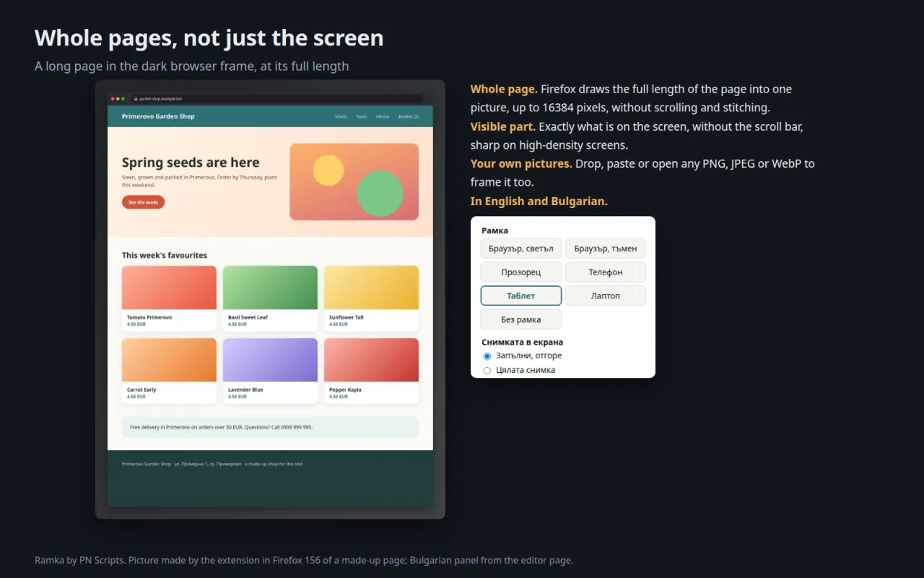Screen dimensions: 924x578
Task: Open the Lavender Blue product image
Action: point(270,360)
